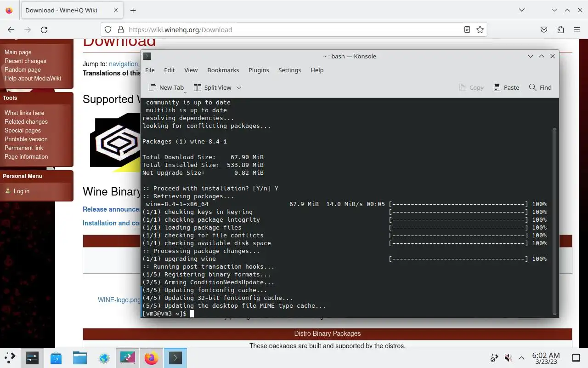Click the tracking protection shield icon

tap(108, 29)
